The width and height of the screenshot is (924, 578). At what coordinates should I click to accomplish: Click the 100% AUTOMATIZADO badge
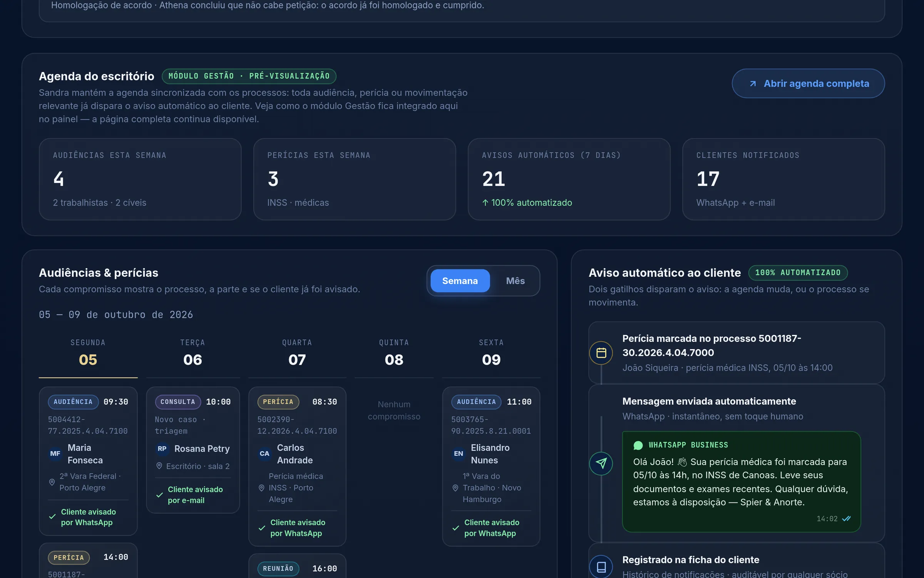click(x=798, y=273)
